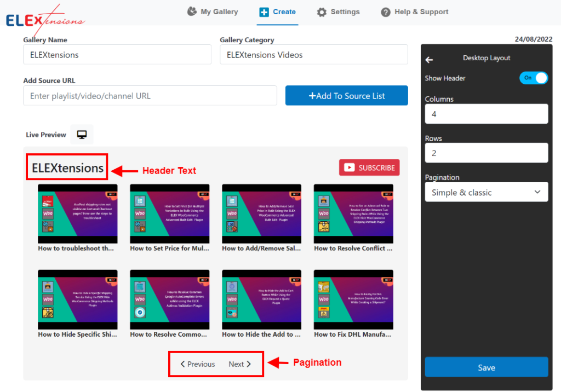Viewport: 561px width, 392px height.
Task: Select the How to Fix DHL video thumbnail
Action: pyautogui.click(x=353, y=299)
